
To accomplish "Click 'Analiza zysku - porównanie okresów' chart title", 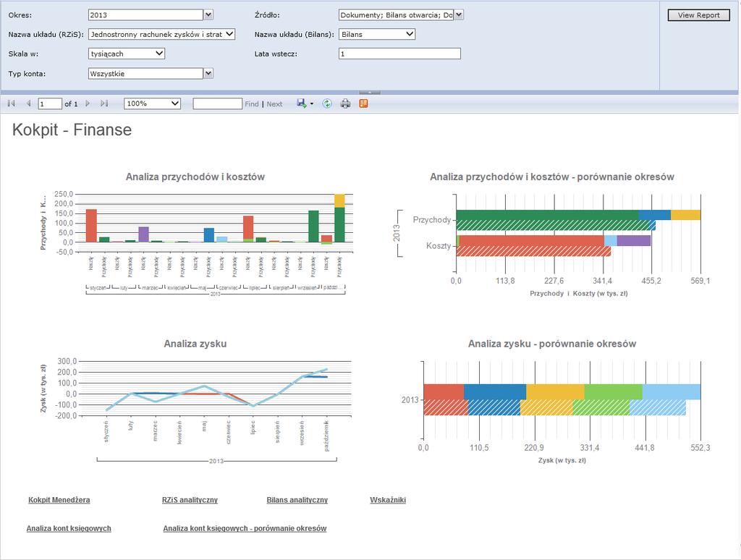I will click(x=552, y=344).
